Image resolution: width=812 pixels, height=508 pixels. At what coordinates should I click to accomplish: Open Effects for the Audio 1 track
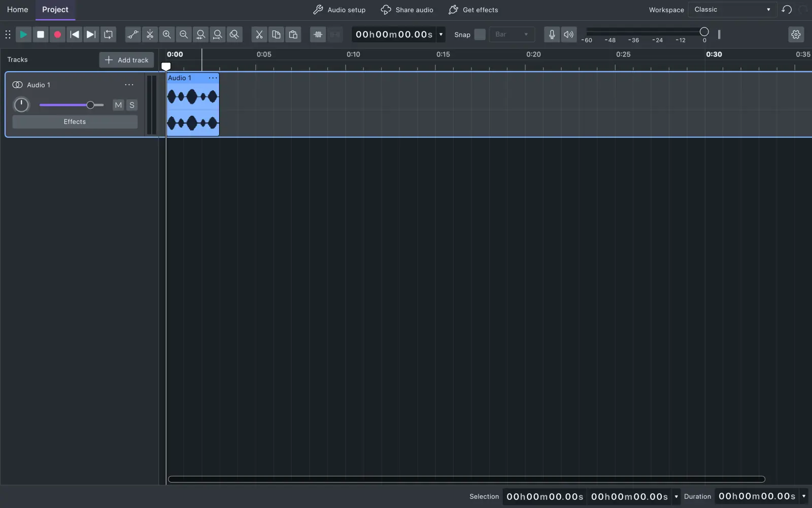point(75,122)
